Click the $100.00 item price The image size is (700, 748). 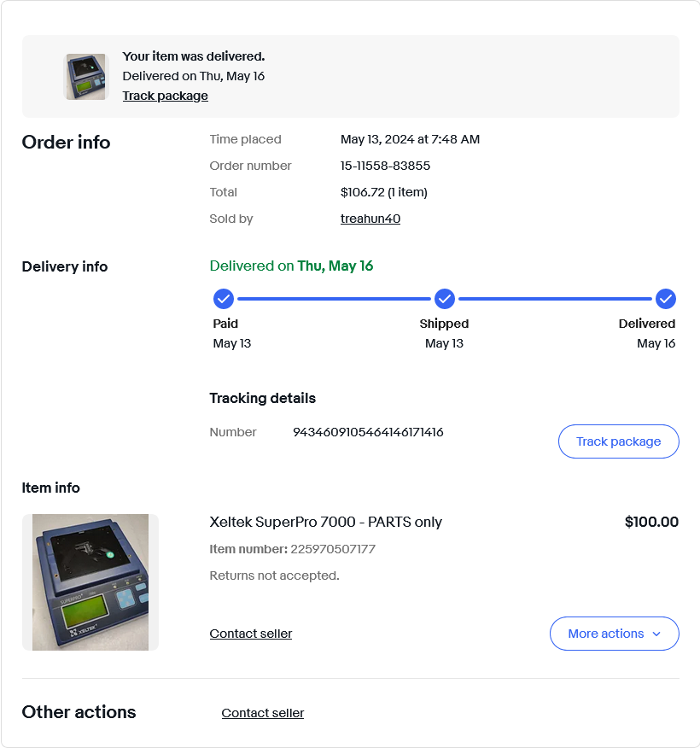click(651, 522)
